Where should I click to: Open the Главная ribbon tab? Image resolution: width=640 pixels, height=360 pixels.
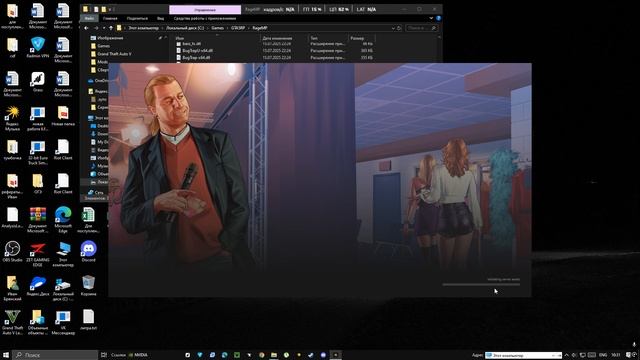110,18
